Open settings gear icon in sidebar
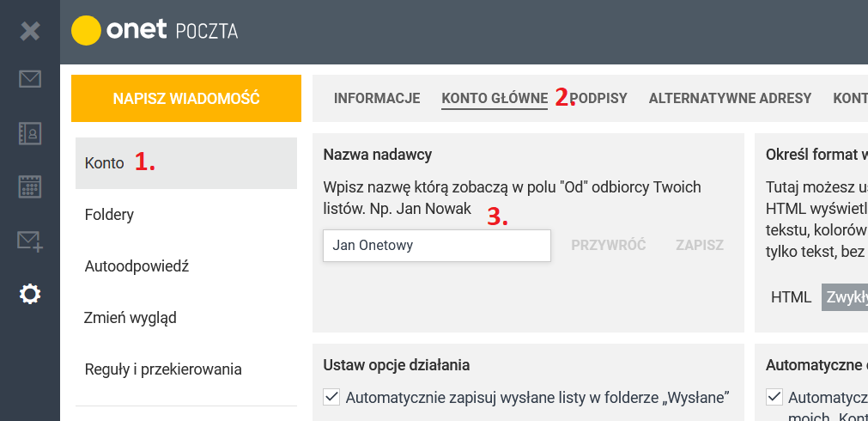This screenshot has height=421, width=868. 30,294
